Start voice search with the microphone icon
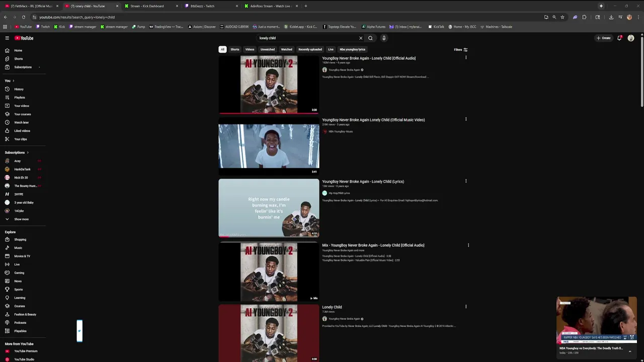Screen dimensions: 644x362 [x=384, y=38]
